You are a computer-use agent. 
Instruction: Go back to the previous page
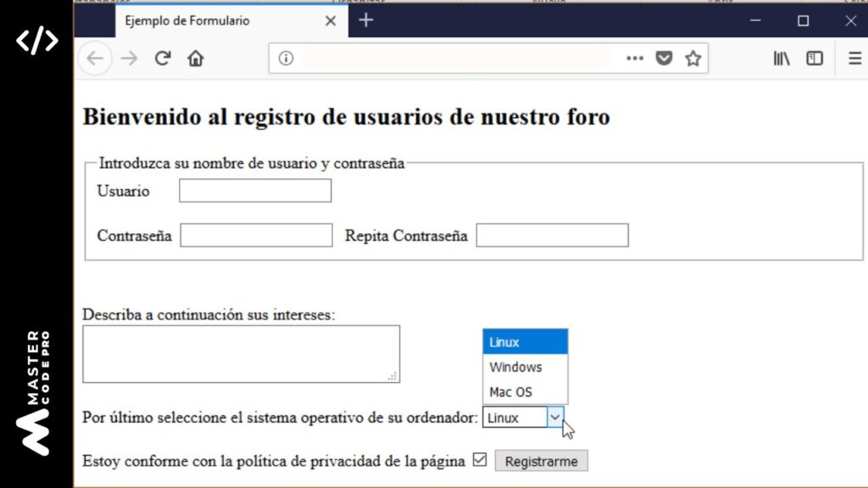point(95,58)
